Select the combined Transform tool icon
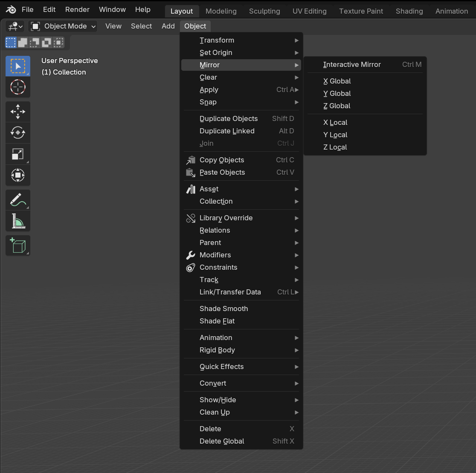 tap(17, 175)
